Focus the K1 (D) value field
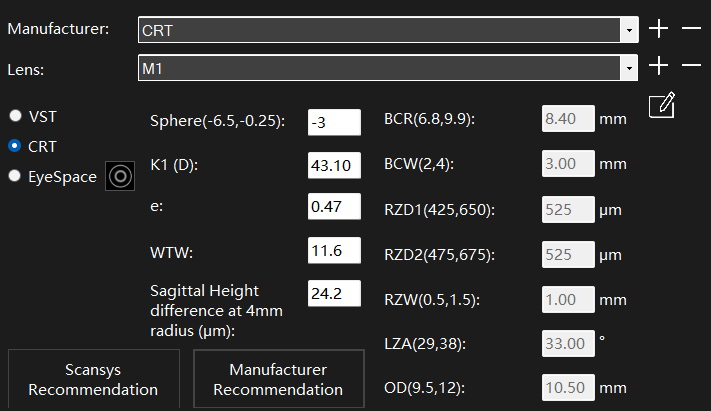Viewport: 711px width, 411px height. click(x=333, y=164)
